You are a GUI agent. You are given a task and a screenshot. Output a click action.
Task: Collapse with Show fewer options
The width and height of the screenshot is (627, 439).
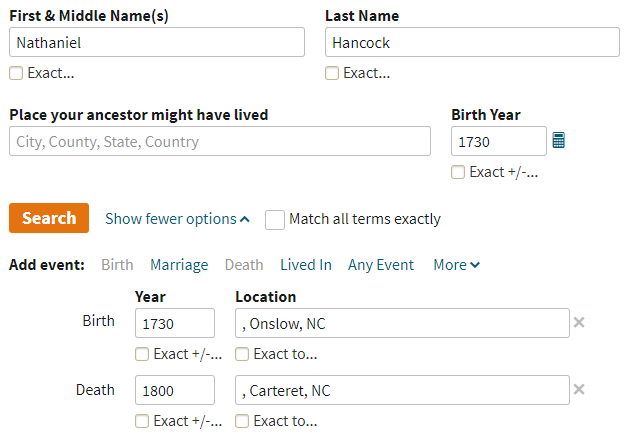click(x=177, y=219)
